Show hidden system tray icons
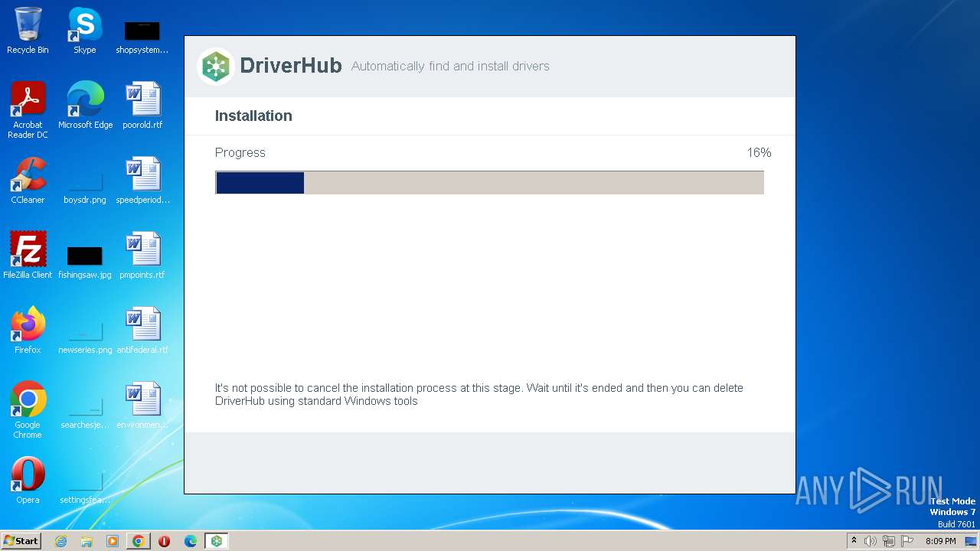Viewport: 980px width, 551px height. 854,541
